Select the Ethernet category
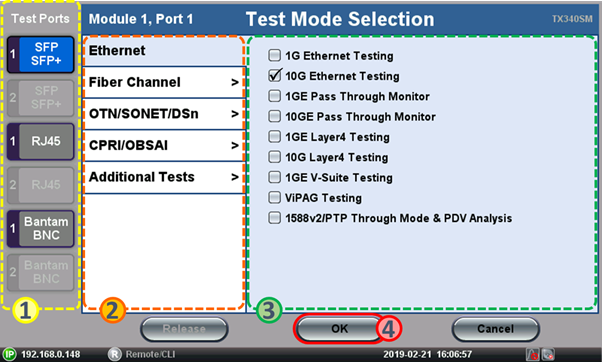The width and height of the screenshot is (602, 362). point(164,51)
